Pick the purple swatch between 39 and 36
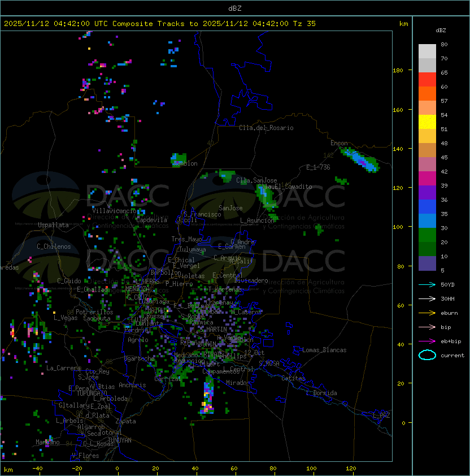The image size is (470, 476). 427,192
